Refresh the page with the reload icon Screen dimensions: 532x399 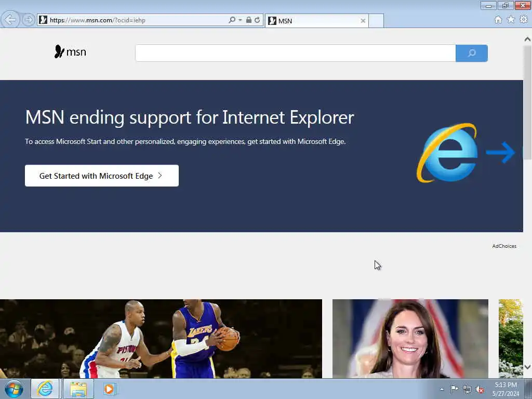coord(257,20)
